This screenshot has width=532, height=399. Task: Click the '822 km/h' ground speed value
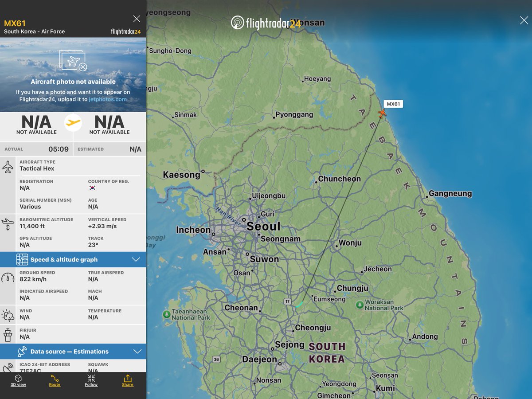coord(33,279)
